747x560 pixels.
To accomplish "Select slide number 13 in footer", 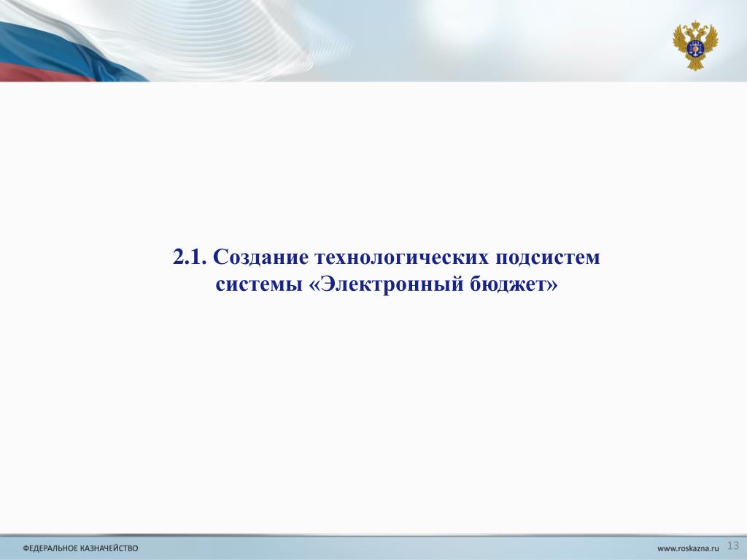I will pos(733,545).
